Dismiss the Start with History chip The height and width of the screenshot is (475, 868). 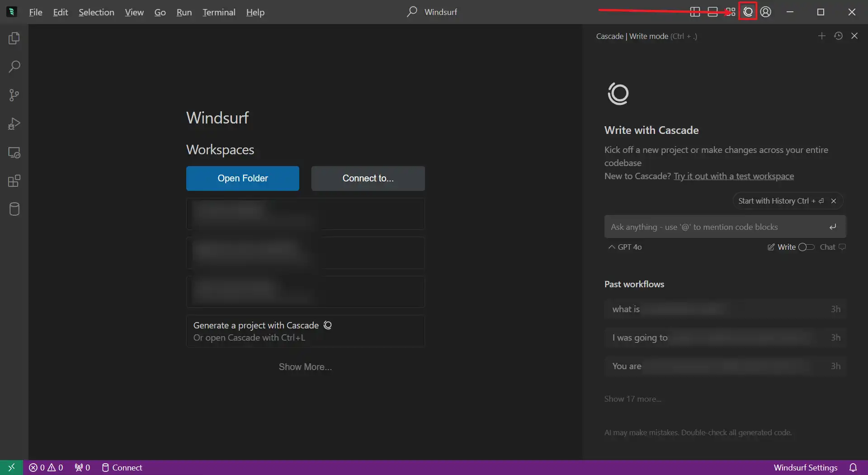834,201
